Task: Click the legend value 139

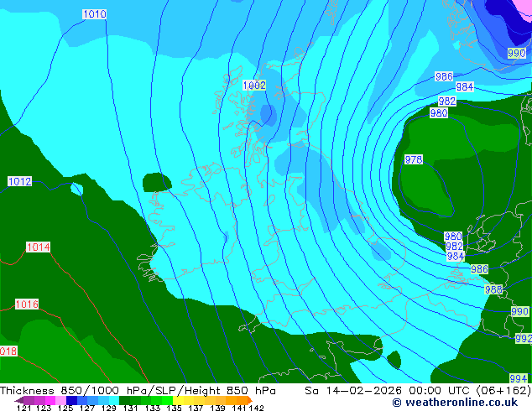Action: coord(218,408)
